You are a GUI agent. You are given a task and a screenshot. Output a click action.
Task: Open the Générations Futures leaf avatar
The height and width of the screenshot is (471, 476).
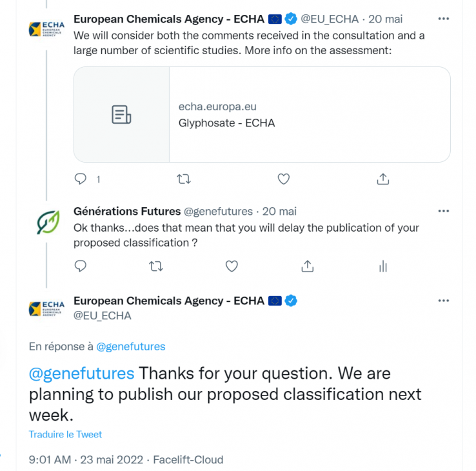48,223
